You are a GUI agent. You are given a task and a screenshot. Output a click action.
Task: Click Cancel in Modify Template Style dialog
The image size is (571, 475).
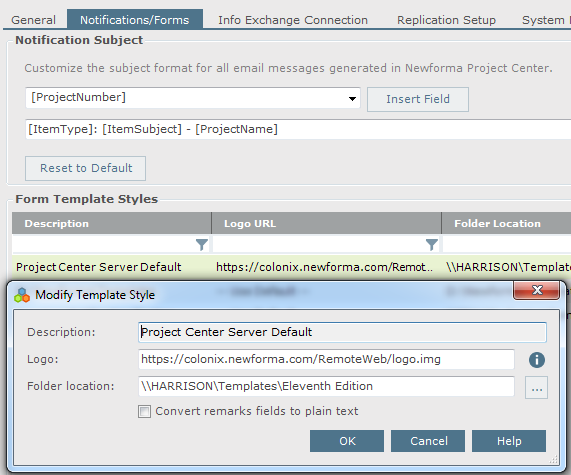pos(428,441)
